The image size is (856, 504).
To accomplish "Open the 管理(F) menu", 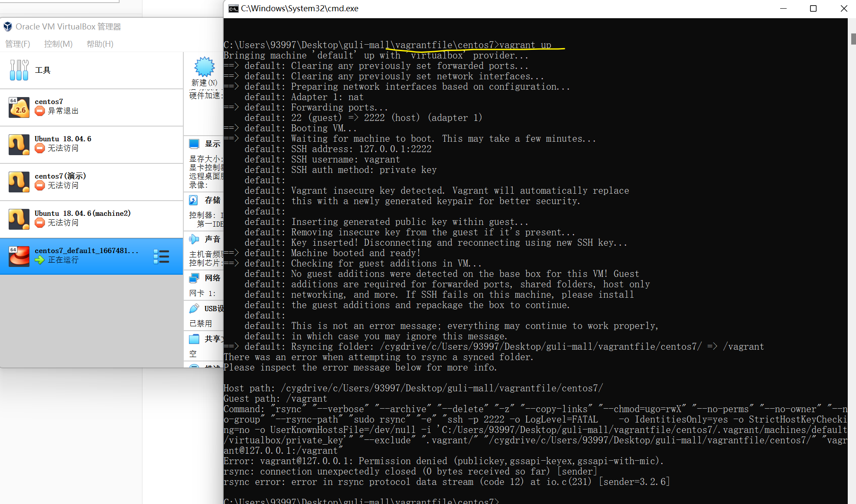I will 18,44.
